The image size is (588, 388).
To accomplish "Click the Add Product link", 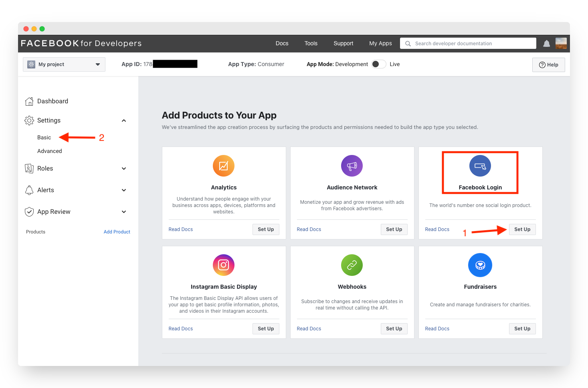I will coord(117,232).
